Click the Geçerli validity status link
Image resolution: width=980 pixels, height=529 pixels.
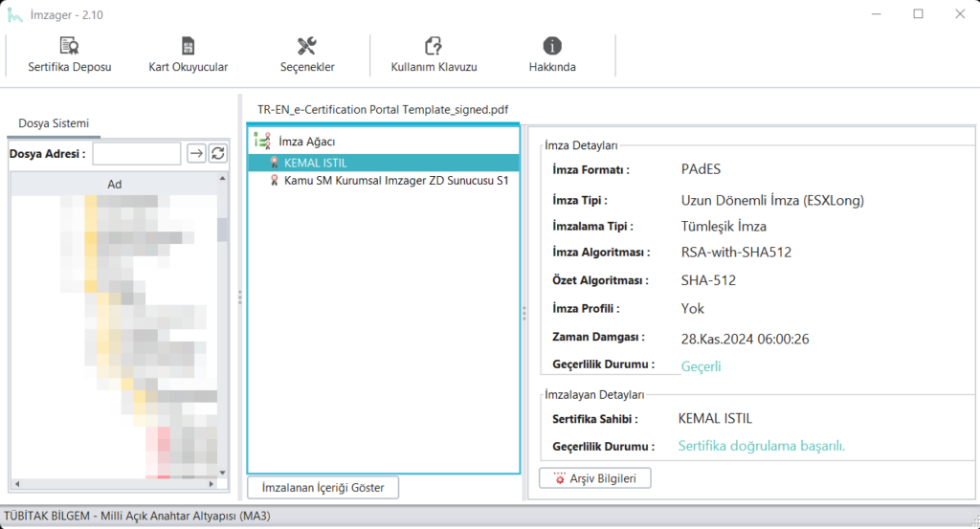click(702, 366)
